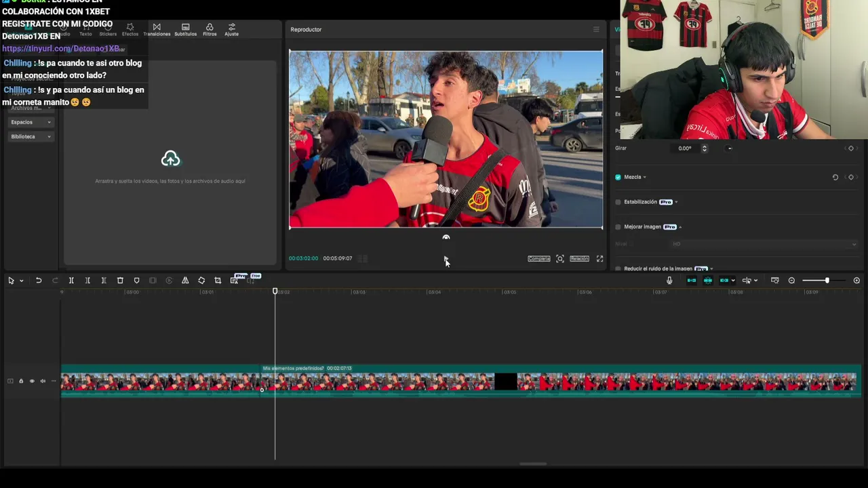Open the Efectos tab
Viewport: 868px width, 488px height.
coord(130,30)
